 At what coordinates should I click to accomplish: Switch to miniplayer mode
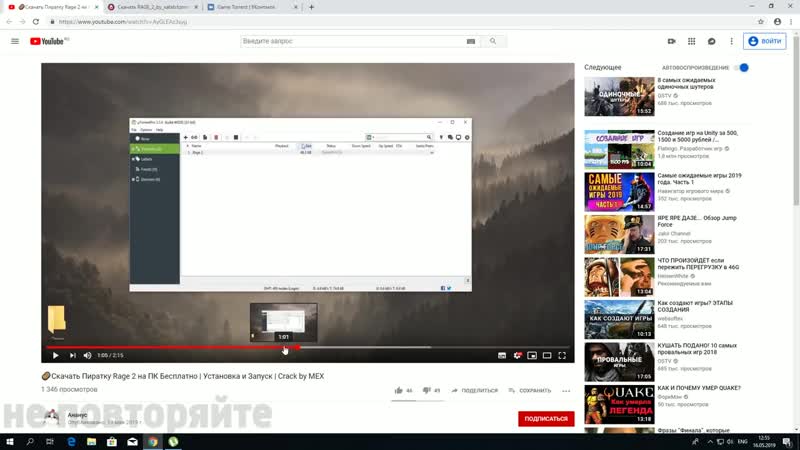click(532, 356)
